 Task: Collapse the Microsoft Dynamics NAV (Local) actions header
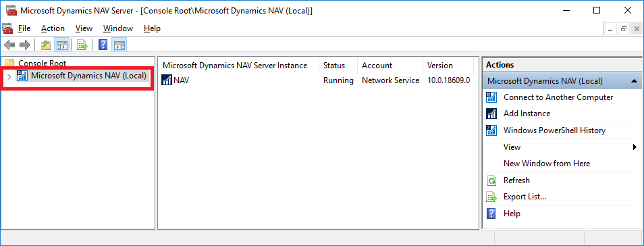point(635,81)
